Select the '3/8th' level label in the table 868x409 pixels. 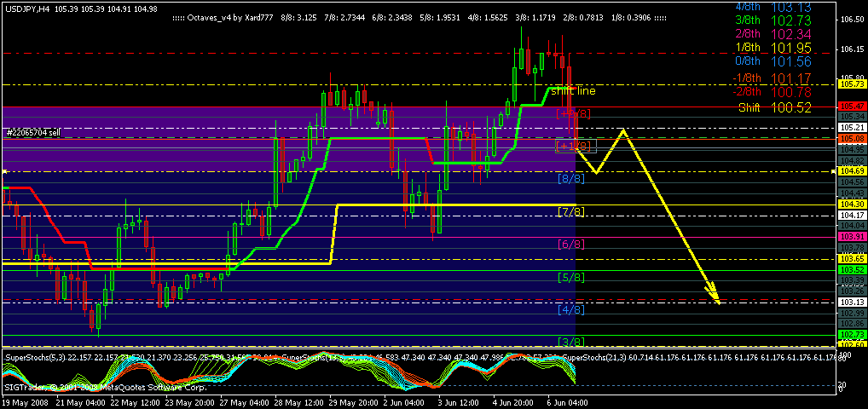point(748,21)
